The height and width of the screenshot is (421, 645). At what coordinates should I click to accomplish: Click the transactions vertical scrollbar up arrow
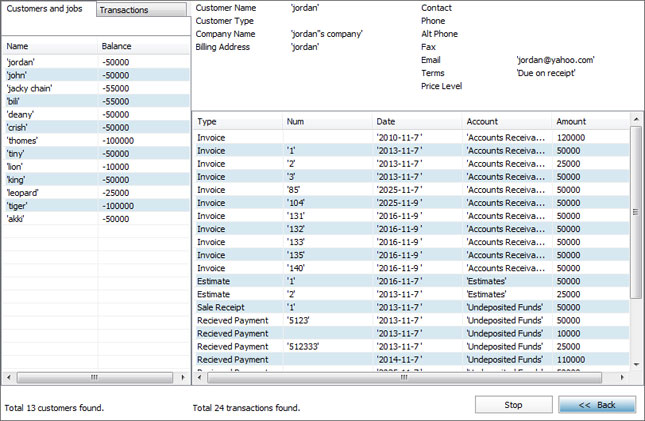pos(636,120)
